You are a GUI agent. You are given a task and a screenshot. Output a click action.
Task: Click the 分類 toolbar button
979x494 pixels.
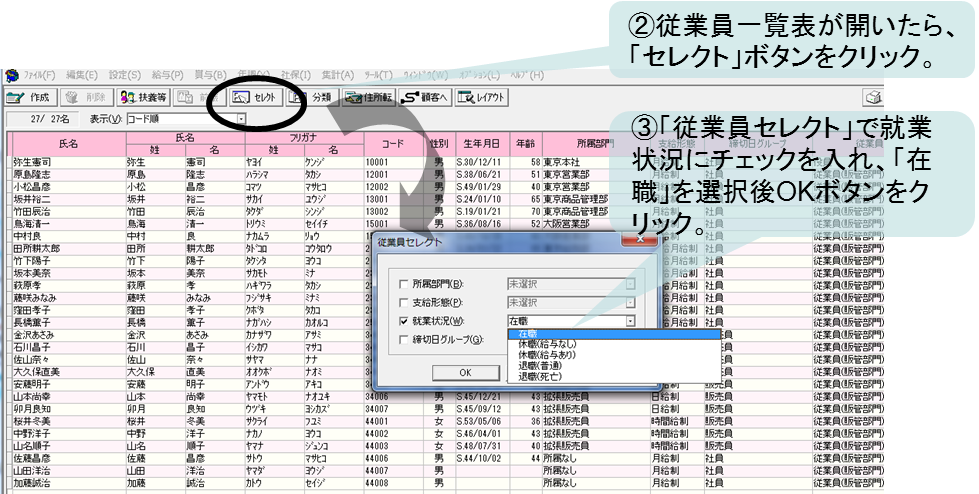(313, 97)
